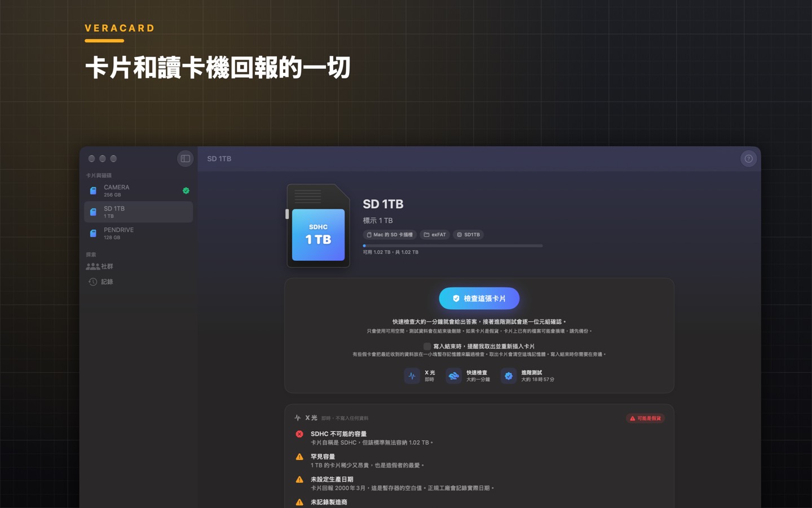Click the warning triangle beside 罕見容量

[x=299, y=457]
